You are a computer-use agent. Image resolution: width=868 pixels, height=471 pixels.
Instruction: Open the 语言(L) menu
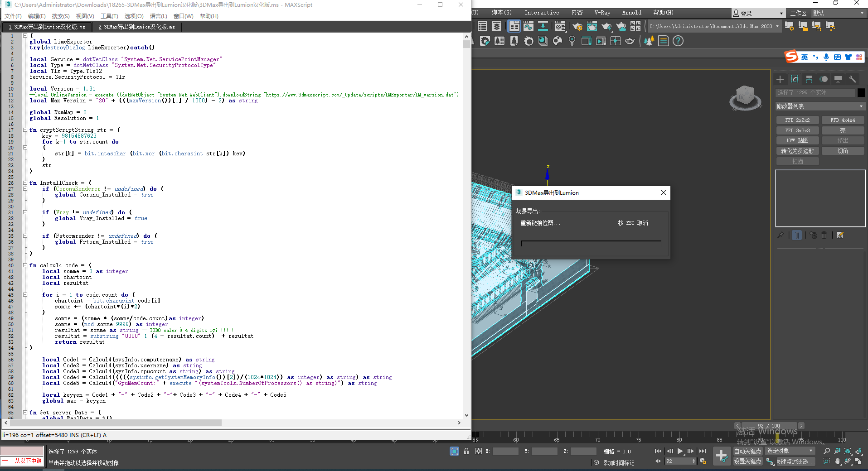(x=159, y=16)
